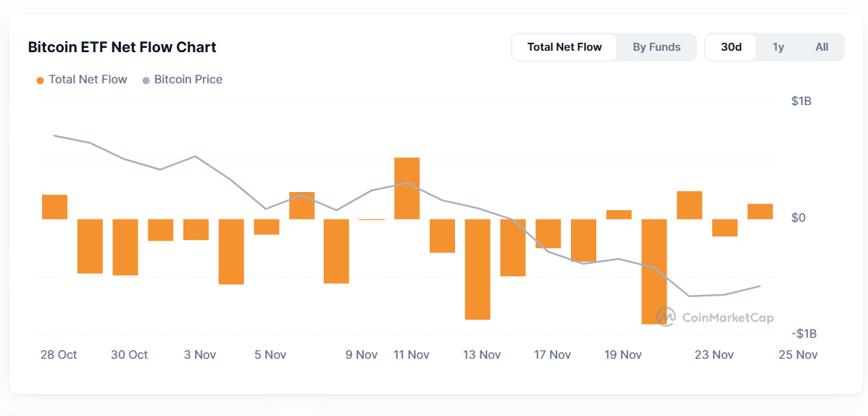Click the last positive bar near 25 Nov
The height and width of the screenshot is (416, 868).
tap(760, 212)
